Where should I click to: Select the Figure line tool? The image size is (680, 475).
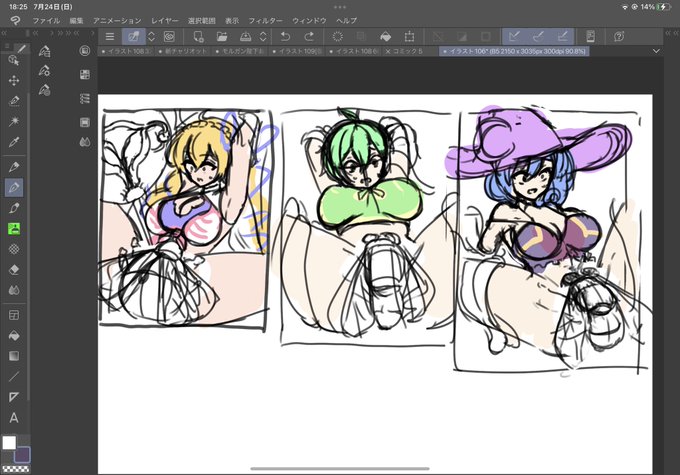pos(14,377)
